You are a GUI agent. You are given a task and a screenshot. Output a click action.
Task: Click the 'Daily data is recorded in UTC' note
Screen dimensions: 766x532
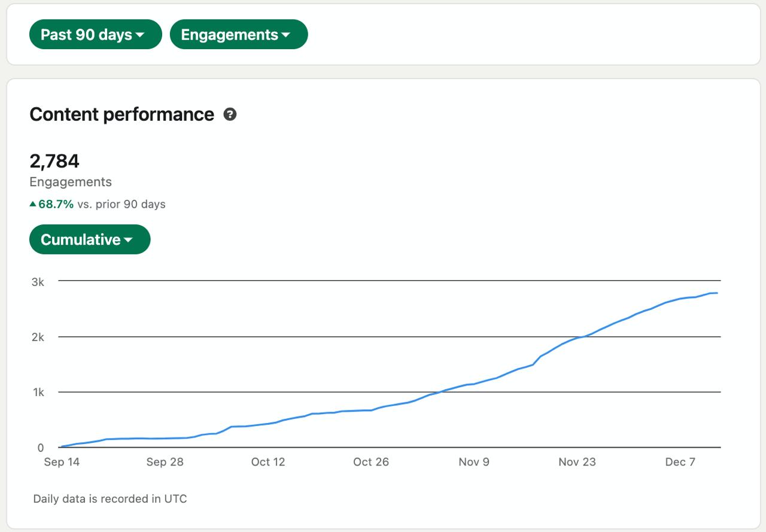[110, 498]
